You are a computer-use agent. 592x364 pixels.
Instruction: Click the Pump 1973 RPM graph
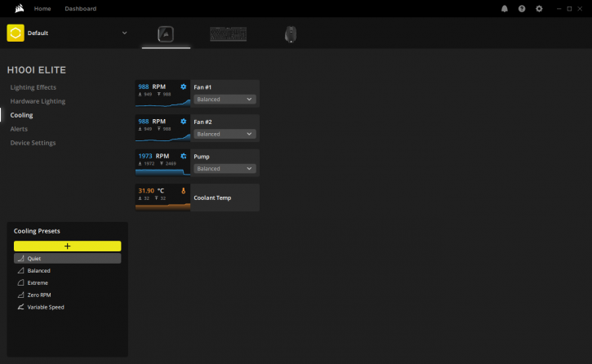click(x=162, y=163)
